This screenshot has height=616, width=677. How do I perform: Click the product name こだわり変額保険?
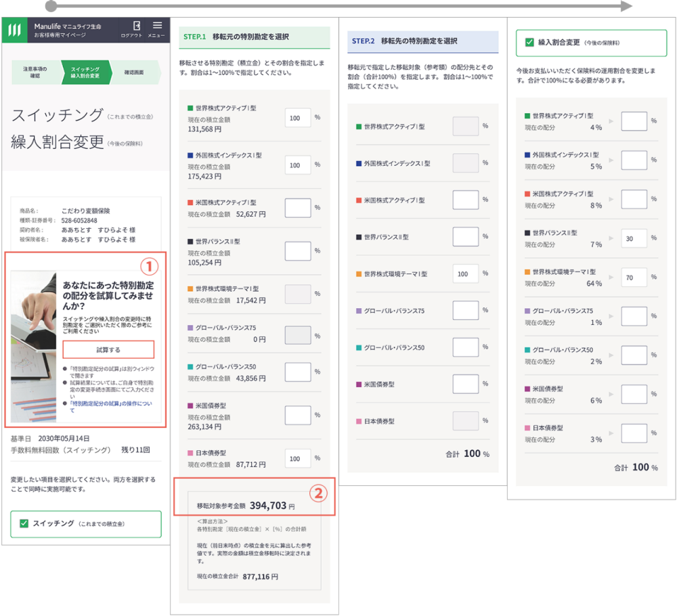[85, 211]
